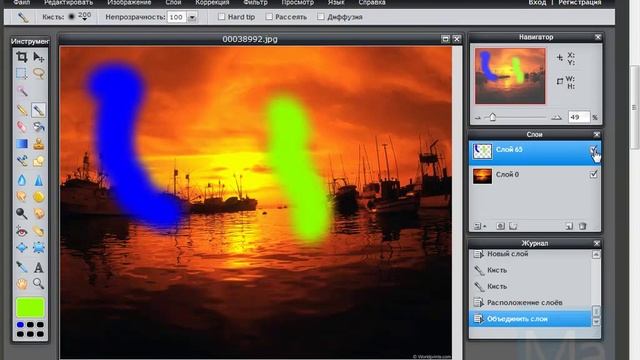Select the Sponge tool
The image size is (640, 360).
pyautogui.click(x=39, y=197)
